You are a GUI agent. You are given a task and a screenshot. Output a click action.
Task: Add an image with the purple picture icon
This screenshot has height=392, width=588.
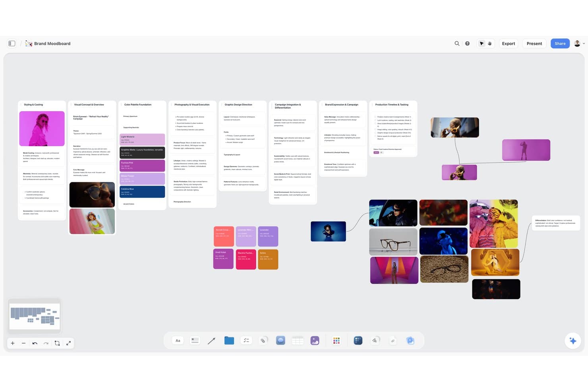click(315, 341)
